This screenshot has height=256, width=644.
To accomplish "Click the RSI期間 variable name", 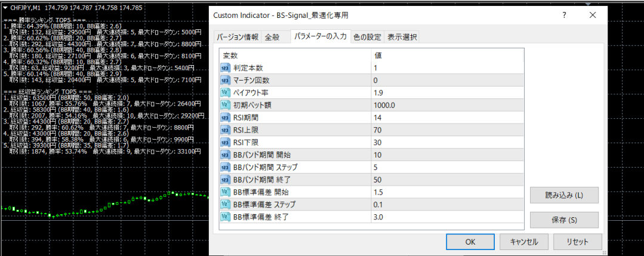I will [246, 118].
